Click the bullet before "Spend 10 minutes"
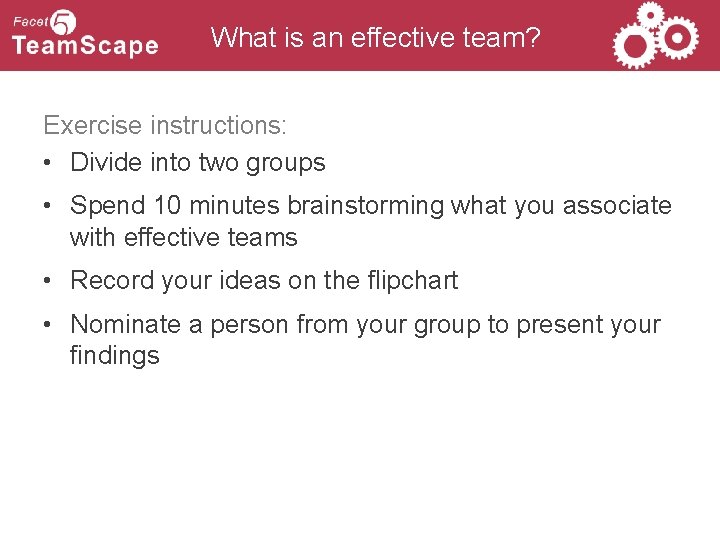Image resolution: width=720 pixels, height=540 pixels. click(x=48, y=207)
